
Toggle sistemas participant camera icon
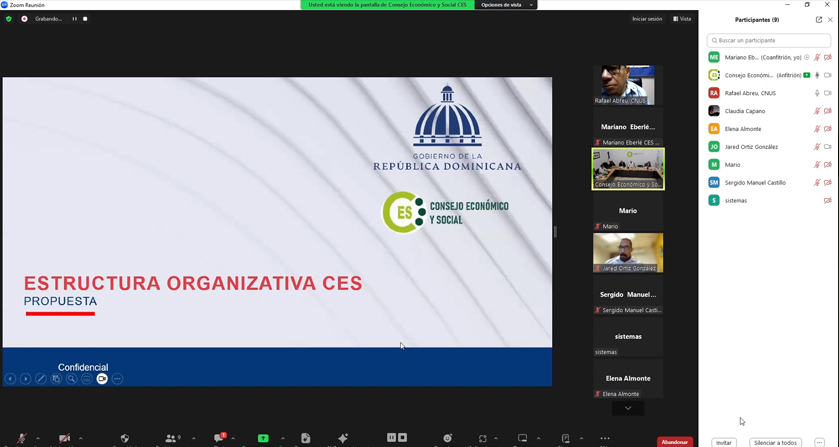coord(828,200)
